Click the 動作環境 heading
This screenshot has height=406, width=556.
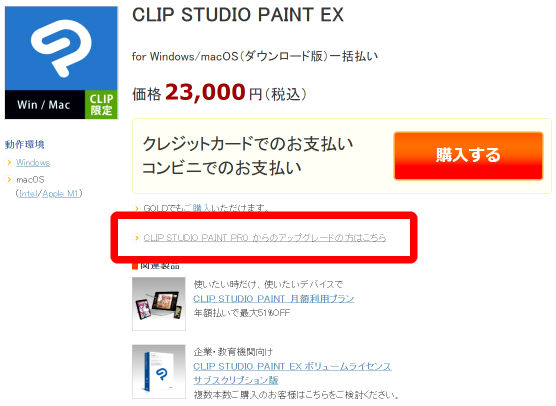24,145
